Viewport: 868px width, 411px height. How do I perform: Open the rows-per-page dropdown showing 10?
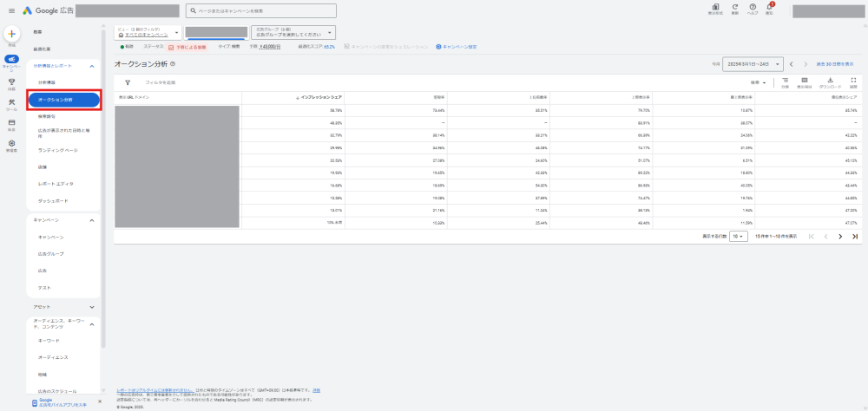point(739,236)
